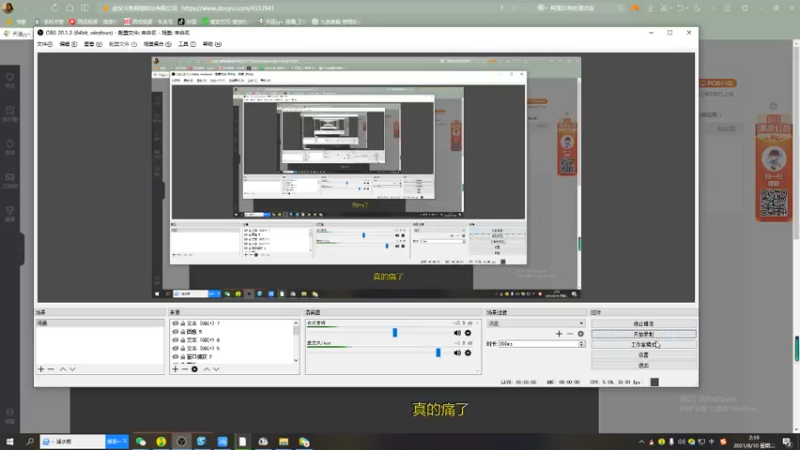The width and height of the screenshot is (800, 450).
Task: Mute the Mic/Aux speaker icon
Action: 457,353
